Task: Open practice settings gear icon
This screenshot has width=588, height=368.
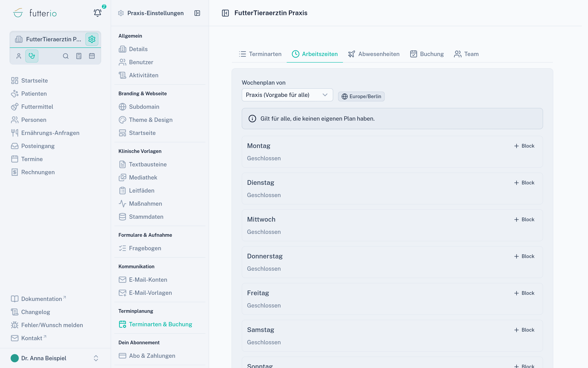Action: 92,39
